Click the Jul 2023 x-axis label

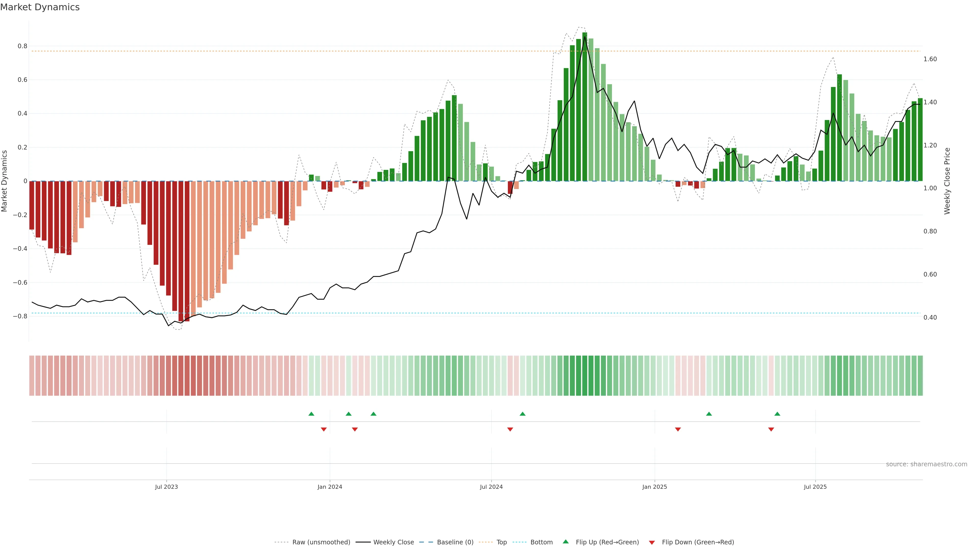(166, 487)
